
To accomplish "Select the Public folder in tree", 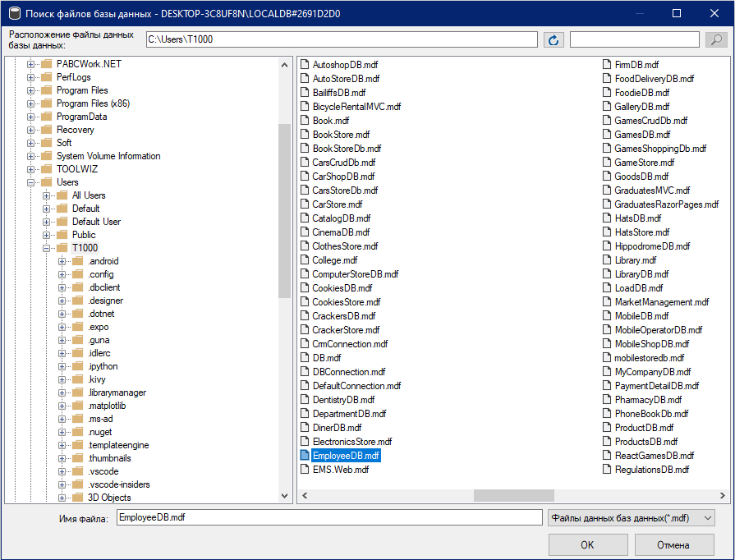I will 84,235.
